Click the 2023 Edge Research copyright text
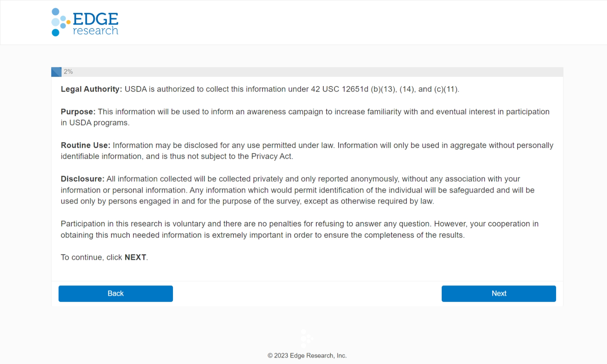The image size is (607, 364). click(307, 356)
